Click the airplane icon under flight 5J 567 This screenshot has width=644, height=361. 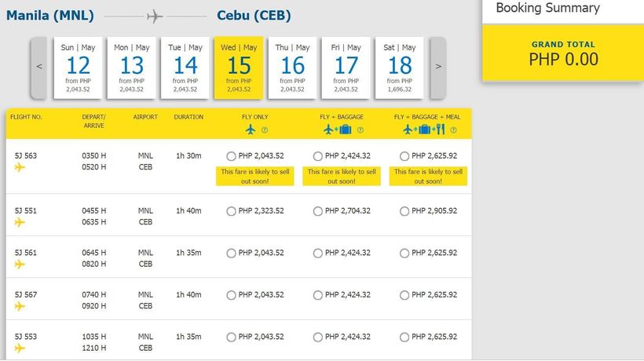pyautogui.click(x=20, y=307)
